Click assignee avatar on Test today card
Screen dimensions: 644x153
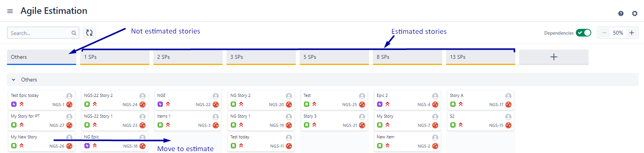(289, 137)
